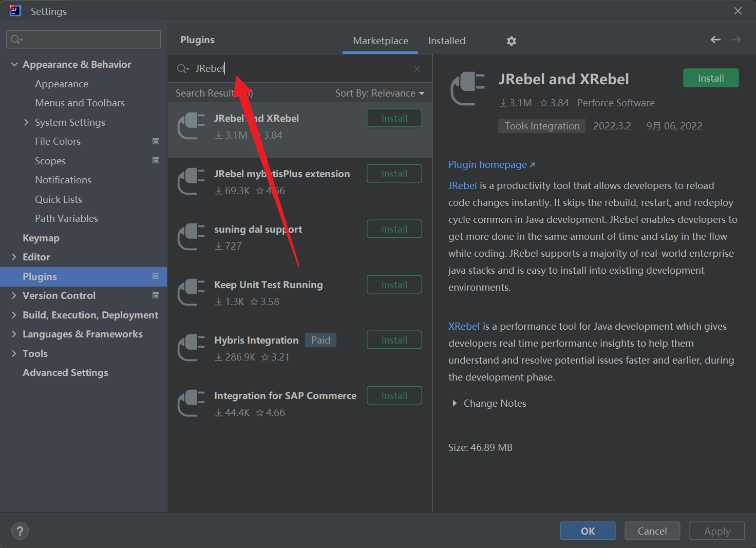756x548 pixels.
Task: Follow the JRebel link in description
Action: pyautogui.click(x=463, y=185)
